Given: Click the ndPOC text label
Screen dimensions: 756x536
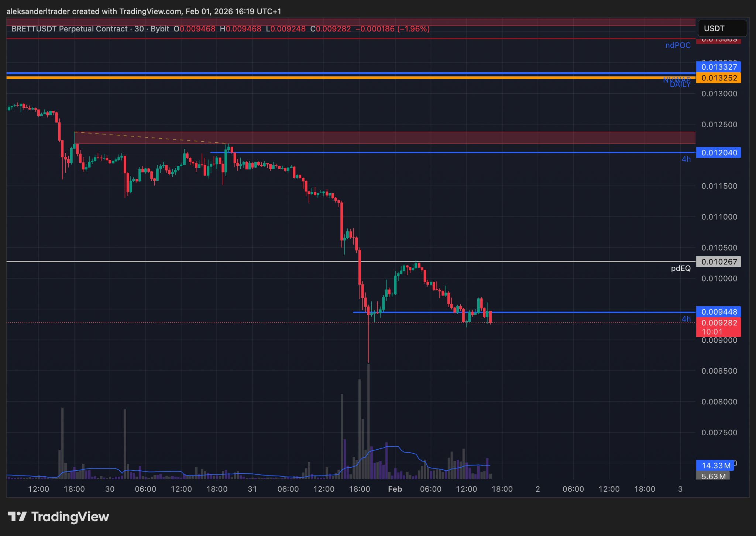Looking at the screenshot, I should click(x=678, y=45).
